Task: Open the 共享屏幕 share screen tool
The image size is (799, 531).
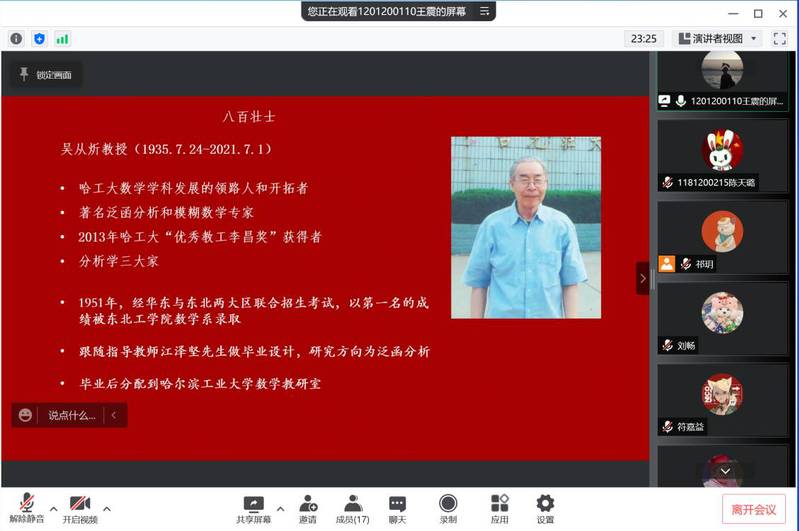Action: click(253, 503)
